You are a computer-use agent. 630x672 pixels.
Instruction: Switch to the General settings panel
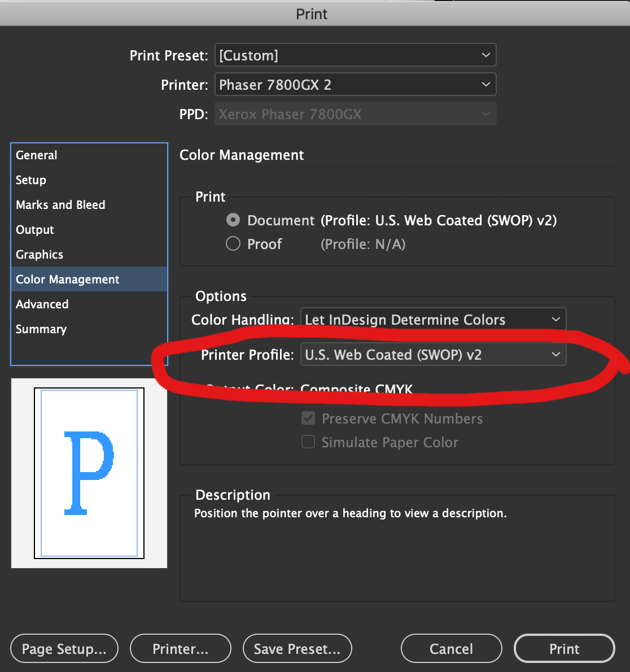click(x=37, y=155)
